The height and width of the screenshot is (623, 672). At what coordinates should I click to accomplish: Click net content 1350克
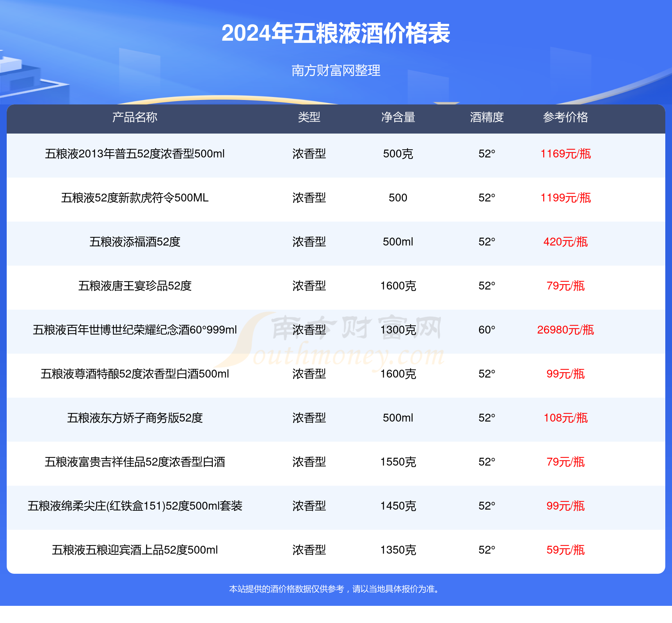[x=398, y=550]
